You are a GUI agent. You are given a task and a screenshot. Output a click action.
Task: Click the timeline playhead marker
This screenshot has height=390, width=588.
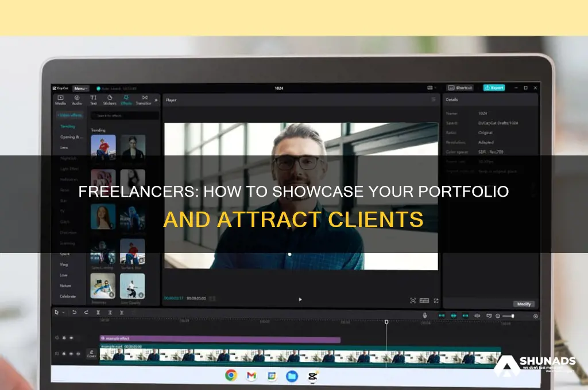click(x=386, y=322)
